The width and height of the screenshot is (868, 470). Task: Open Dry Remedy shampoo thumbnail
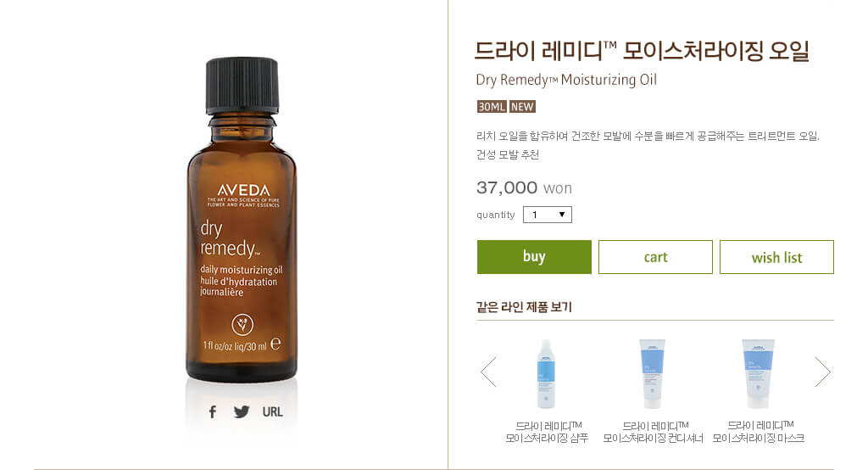(546, 374)
